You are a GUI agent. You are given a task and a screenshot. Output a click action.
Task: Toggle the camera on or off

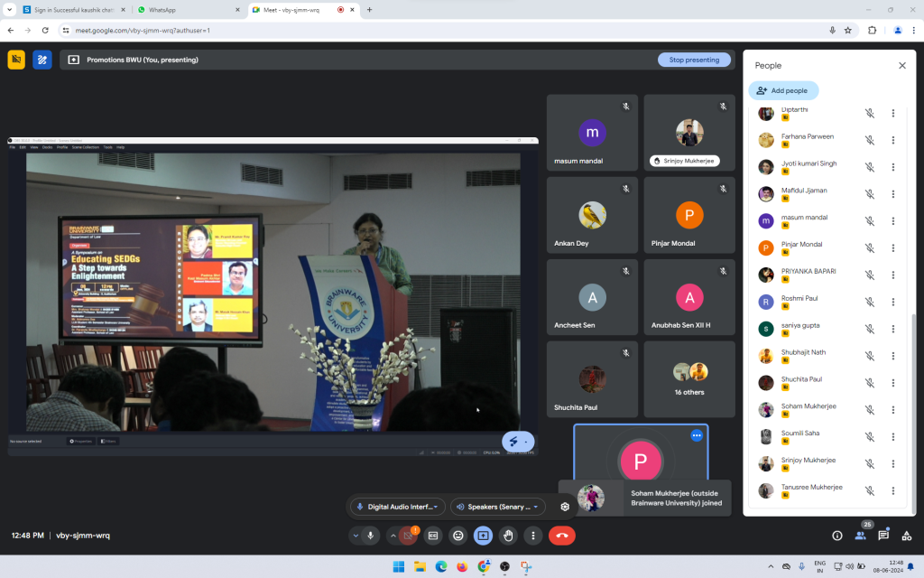[x=408, y=536]
